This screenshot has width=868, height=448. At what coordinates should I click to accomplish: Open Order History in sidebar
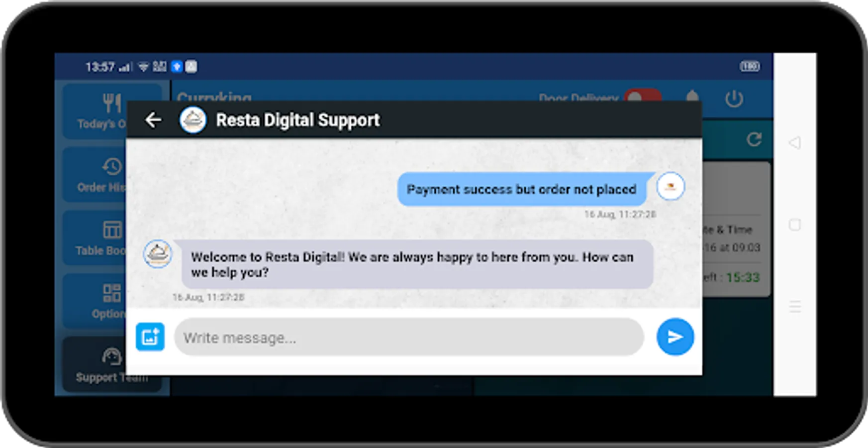tap(95, 175)
